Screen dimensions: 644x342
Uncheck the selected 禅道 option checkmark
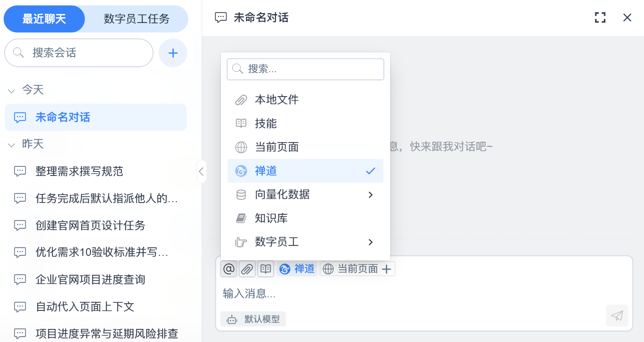(371, 171)
